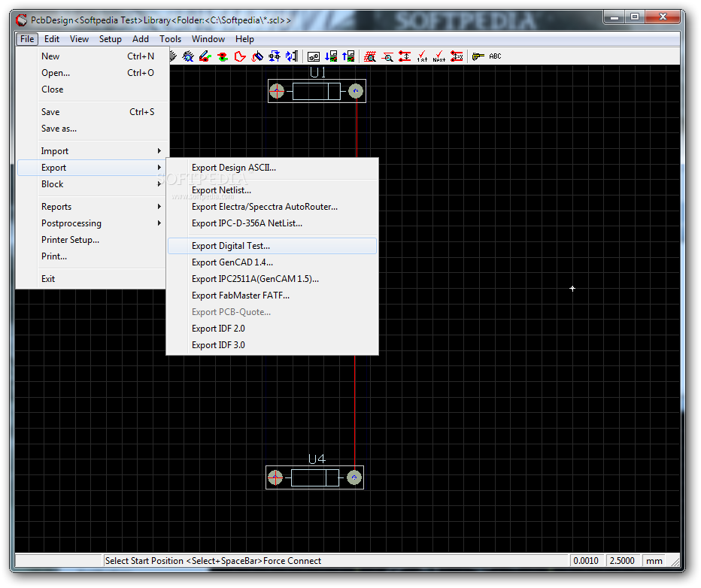Click the red trace magnifier icon
The image size is (701, 588).
pyautogui.click(x=387, y=56)
